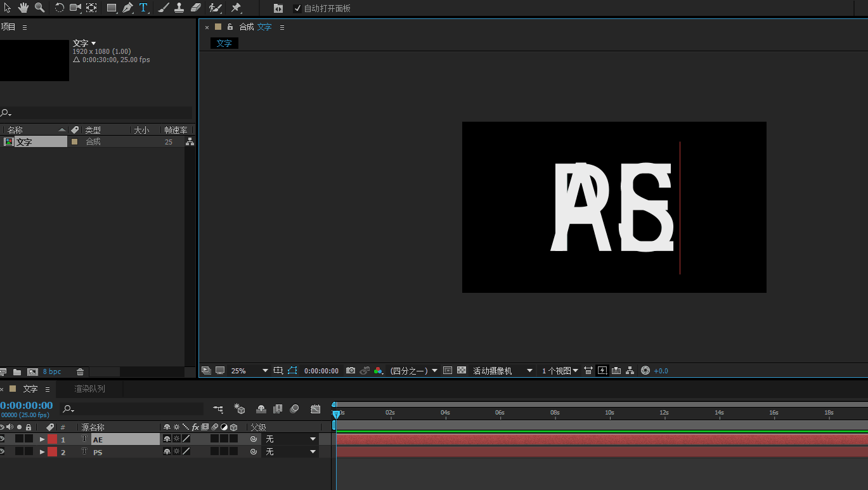Select the Zoom magnifier tool
Viewport: 868px width, 490px height.
pyautogui.click(x=39, y=8)
